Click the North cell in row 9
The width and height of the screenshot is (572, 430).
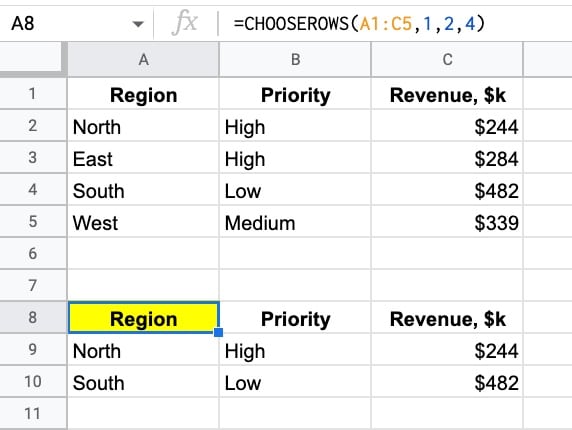point(143,349)
